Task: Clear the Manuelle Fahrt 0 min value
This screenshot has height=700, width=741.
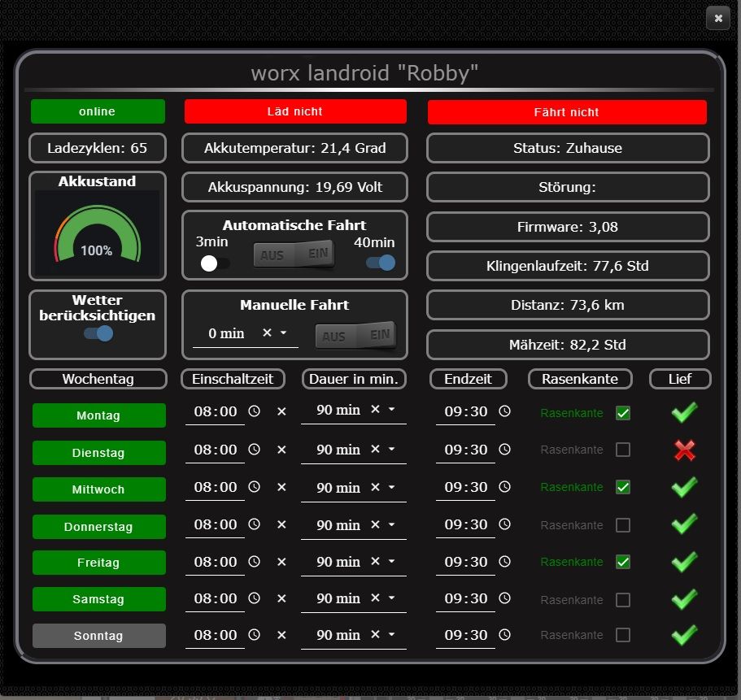Action: click(267, 333)
